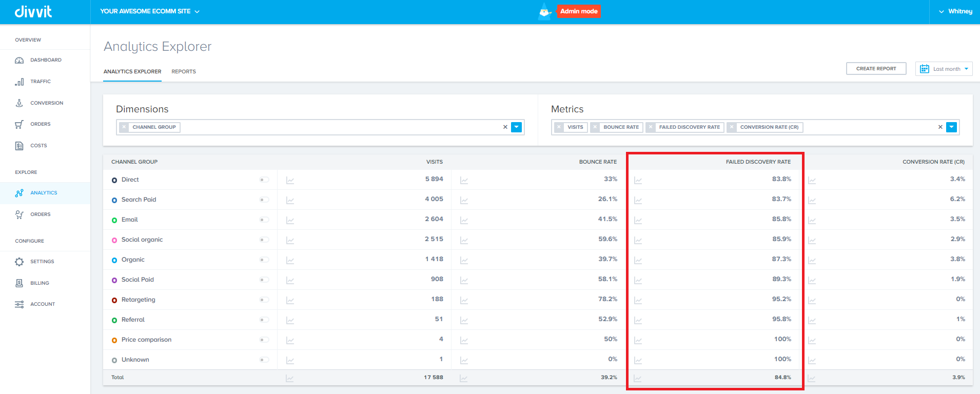Click the calendar icon beside Last month
Image resolution: width=980 pixels, height=394 pixels.
click(x=925, y=69)
